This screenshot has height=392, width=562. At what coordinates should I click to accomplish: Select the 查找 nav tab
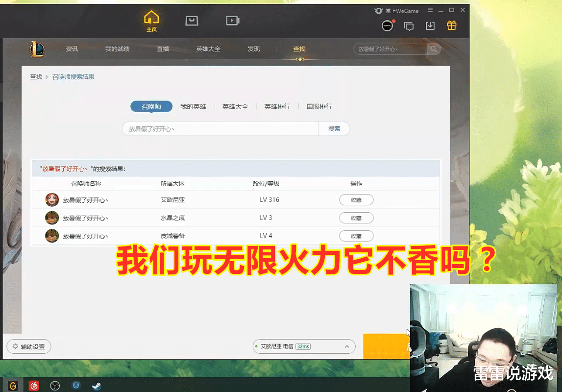pos(299,49)
